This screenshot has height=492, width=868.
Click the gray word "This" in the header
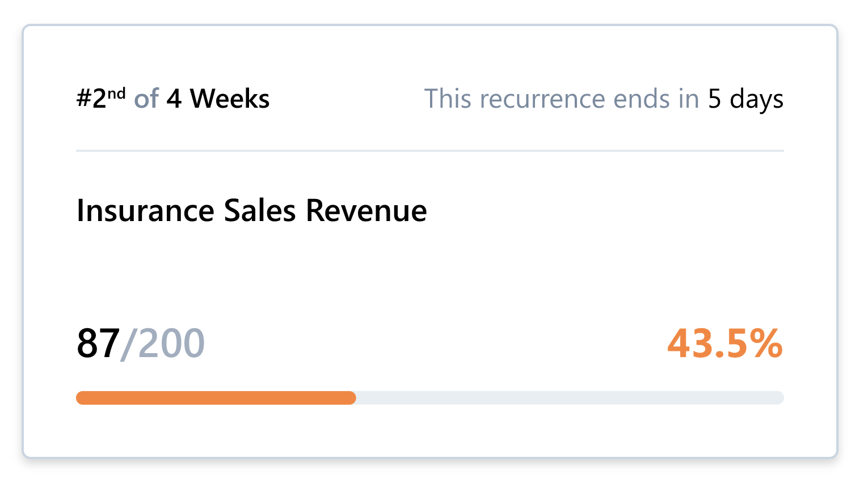(x=448, y=99)
